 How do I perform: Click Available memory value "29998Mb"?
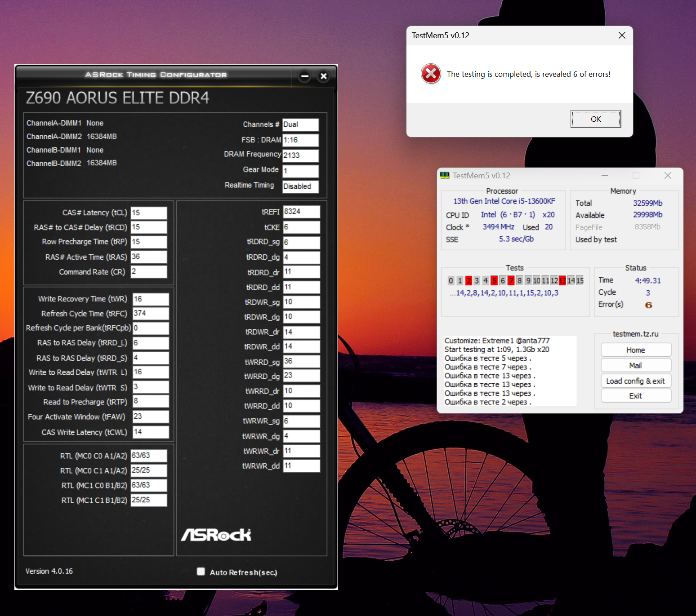(x=647, y=215)
